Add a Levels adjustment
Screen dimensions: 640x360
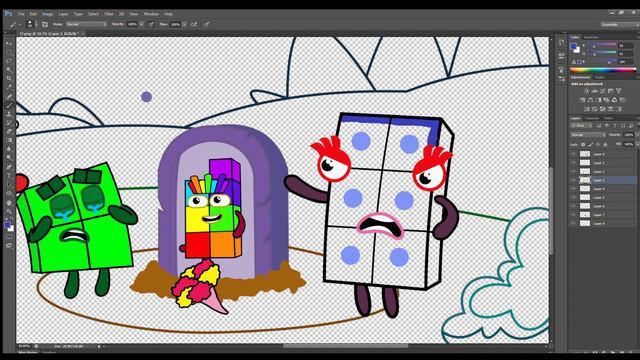coord(595,91)
